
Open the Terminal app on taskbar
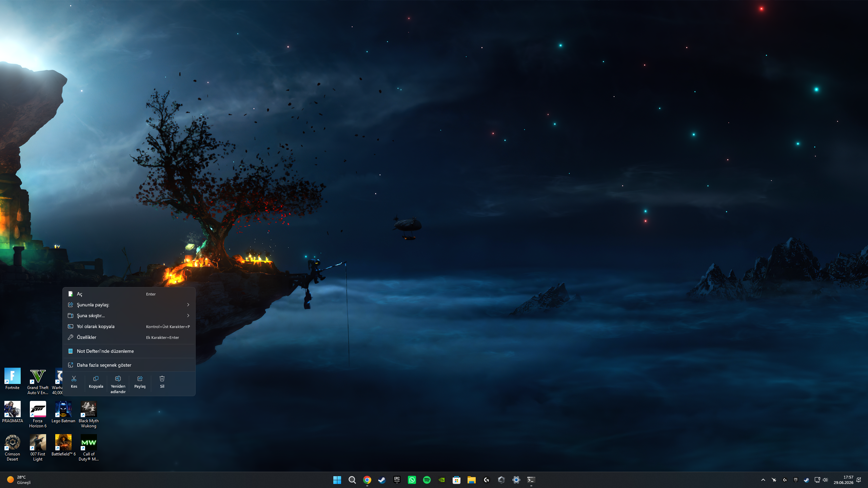[x=531, y=480]
